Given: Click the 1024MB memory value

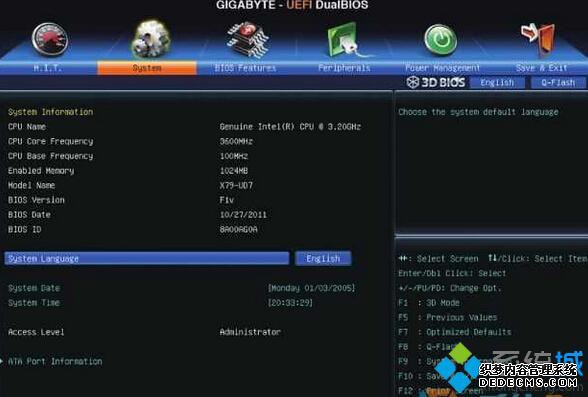Looking at the screenshot, I should point(234,171).
